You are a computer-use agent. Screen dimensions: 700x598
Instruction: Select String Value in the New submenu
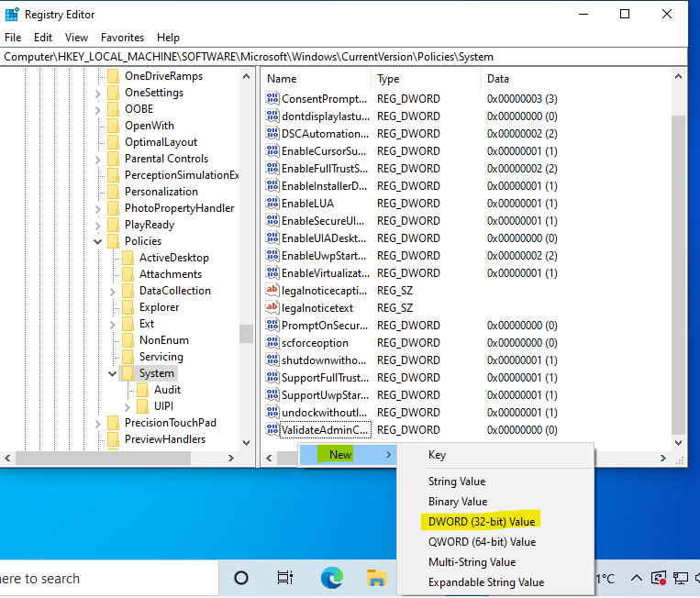tap(456, 482)
